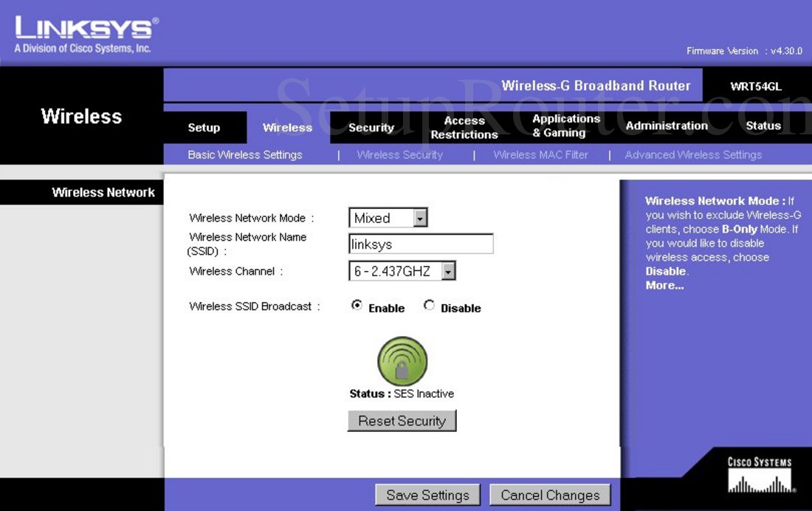Click the Firmware Version v4.30.0 text
Image resolution: width=812 pixels, height=511 pixels.
744,51
